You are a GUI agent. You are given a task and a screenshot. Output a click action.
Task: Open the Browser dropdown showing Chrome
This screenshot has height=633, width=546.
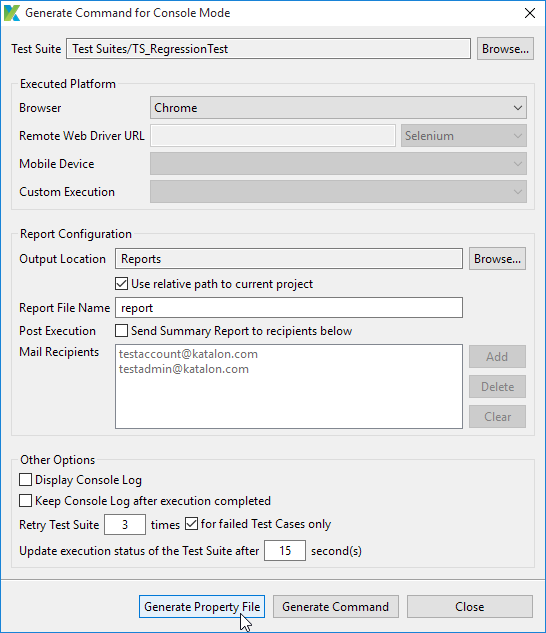(x=338, y=108)
